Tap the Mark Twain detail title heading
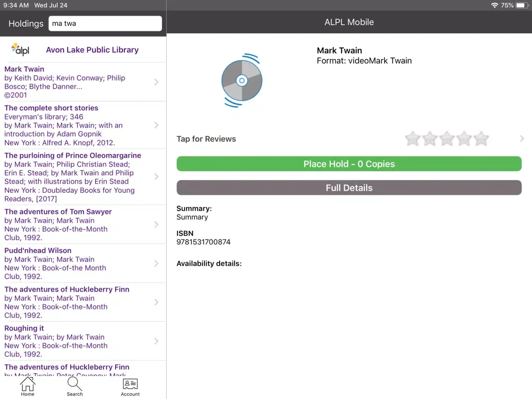This screenshot has height=399, width=532. click(x=339, y=51)
